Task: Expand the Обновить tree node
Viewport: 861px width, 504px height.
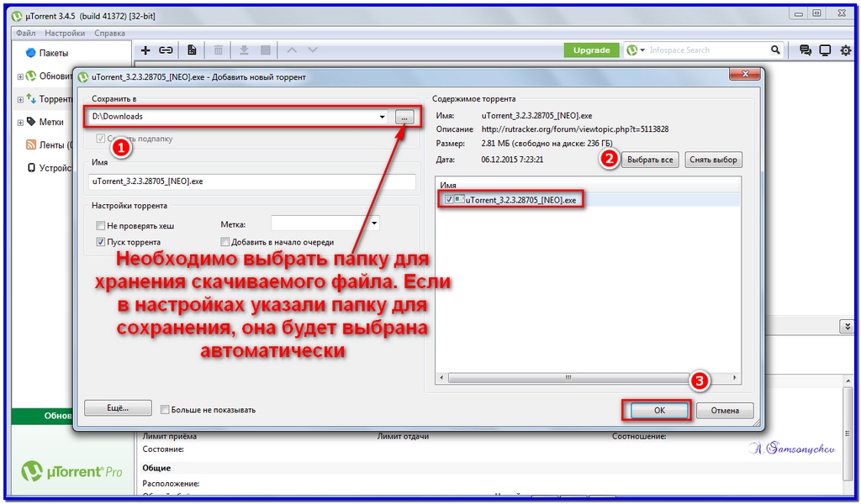Action: pyautogui.click(x=20, y=76)
